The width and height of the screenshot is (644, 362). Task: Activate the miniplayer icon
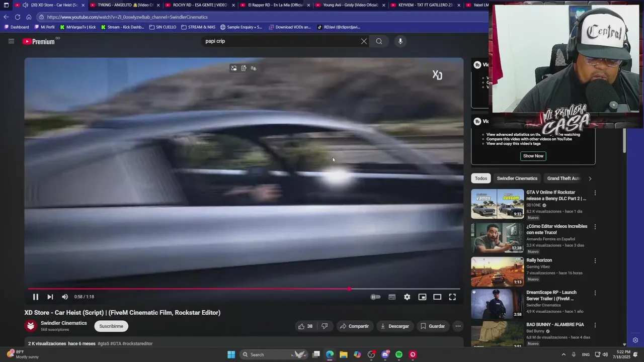(422, 297)
